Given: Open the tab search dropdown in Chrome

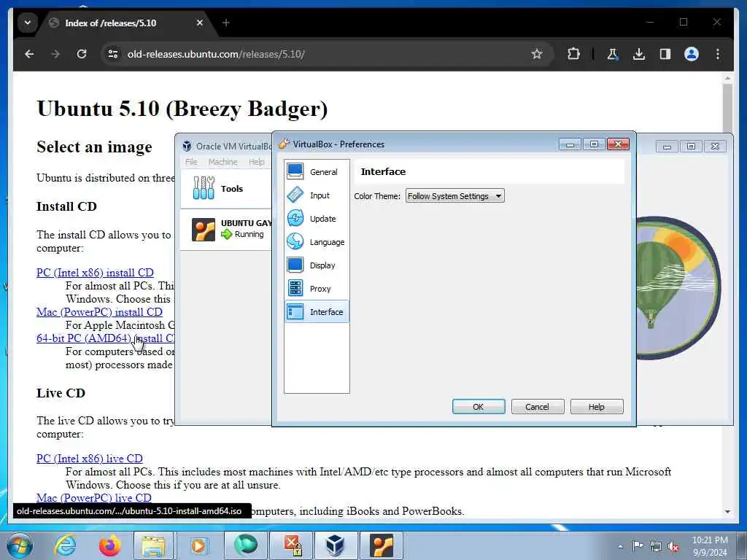Looking at the screenshot, I should click(28, 23).
